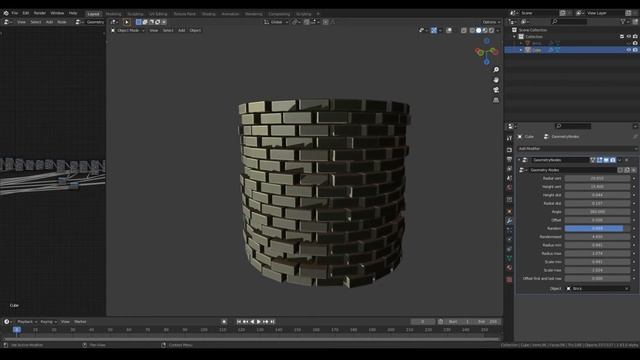
Task: Open the Add Modifier dropdown
Action: [577, 149]
